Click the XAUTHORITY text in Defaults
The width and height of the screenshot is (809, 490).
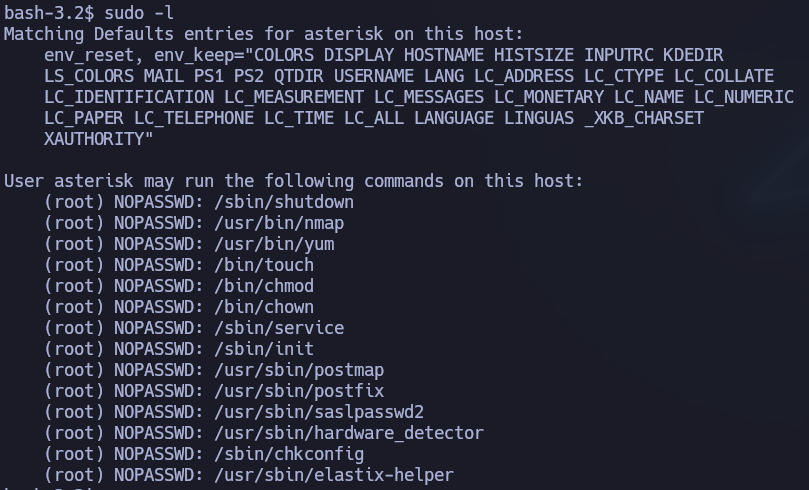[93, 139]
